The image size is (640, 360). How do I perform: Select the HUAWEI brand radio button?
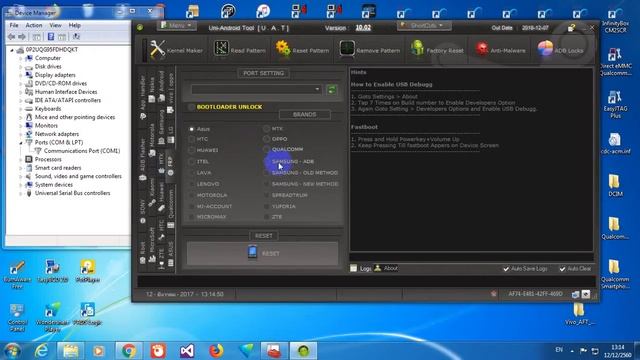(x=191, y=150)
